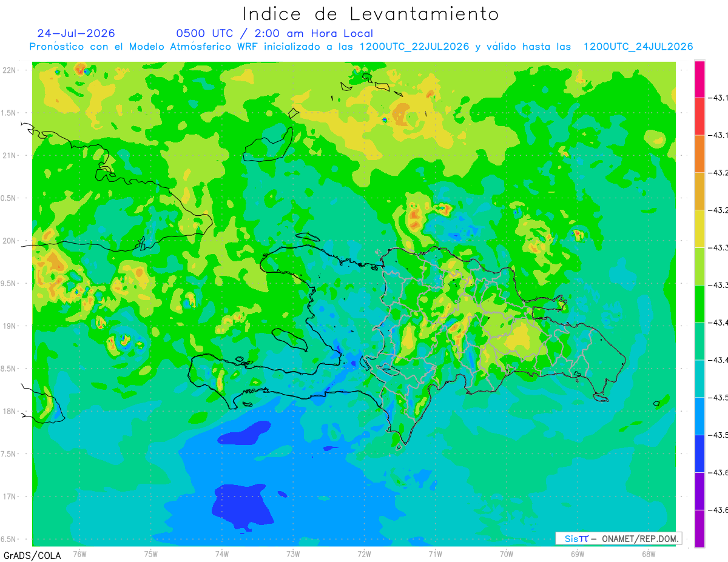Click the '19N' latitude label
Viewport: 728px width, 562px height.
tap(10, 326)
